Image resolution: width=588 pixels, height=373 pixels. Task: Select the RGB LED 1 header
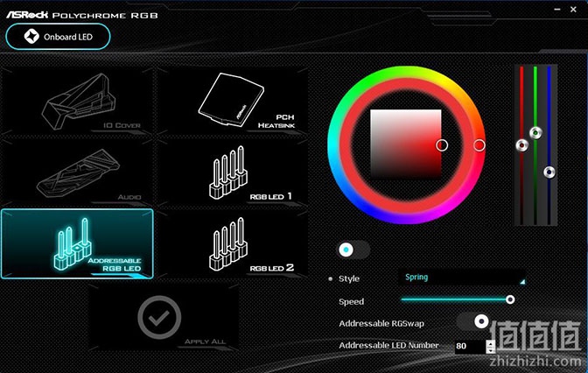[233, 172]
